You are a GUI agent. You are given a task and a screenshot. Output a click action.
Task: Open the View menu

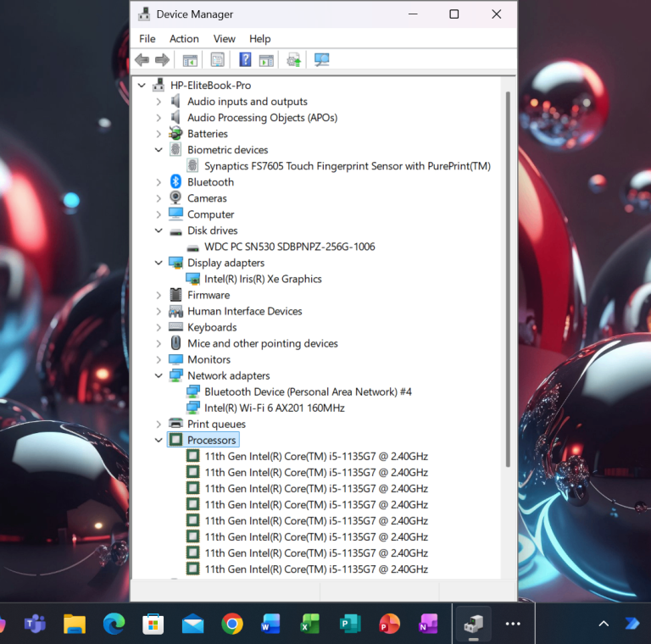pyautogui.click(x=225, y=39)
